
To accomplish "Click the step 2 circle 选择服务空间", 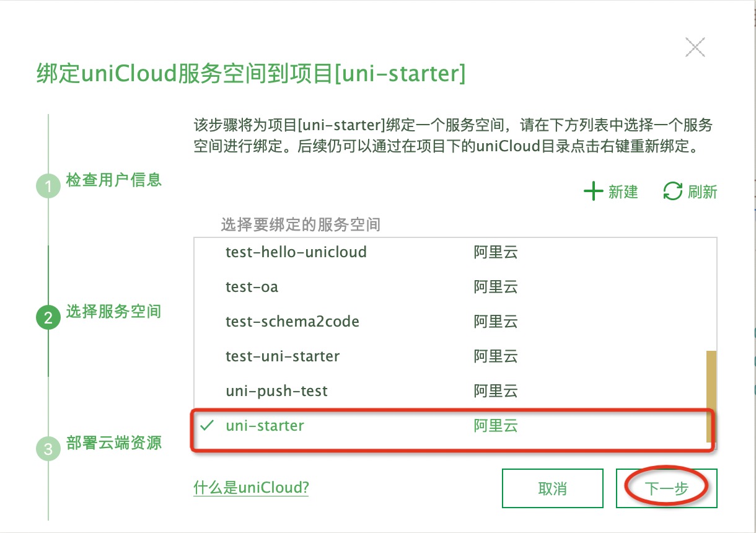I will 48,318.
